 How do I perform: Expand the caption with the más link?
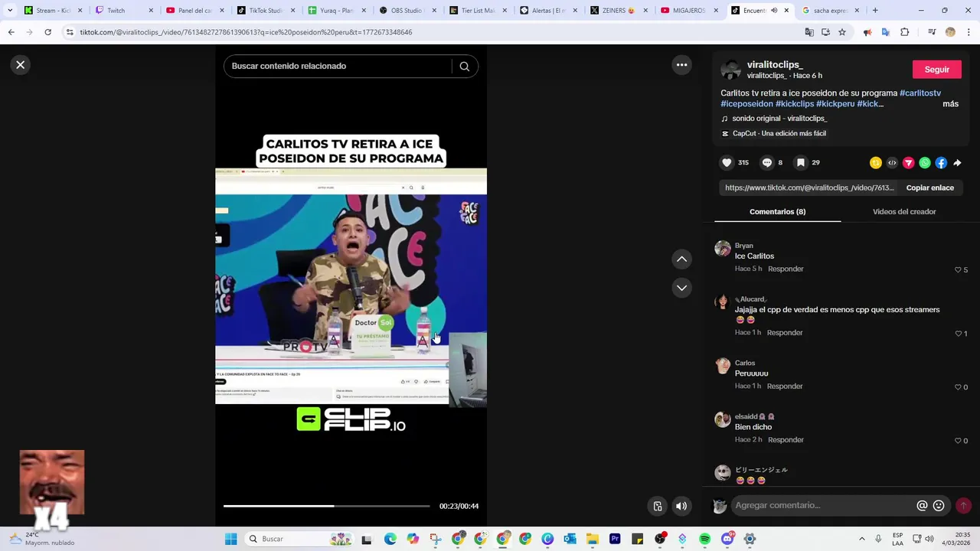(950, 104)
